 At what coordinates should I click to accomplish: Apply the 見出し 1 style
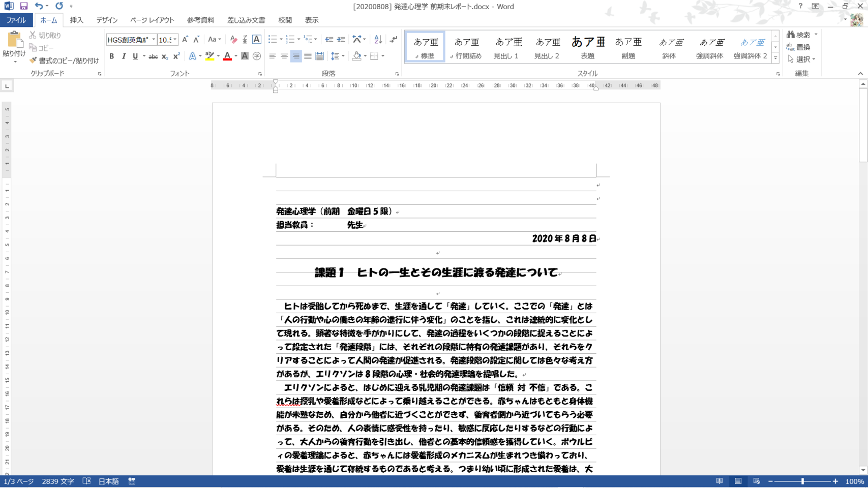click(506, 47)
